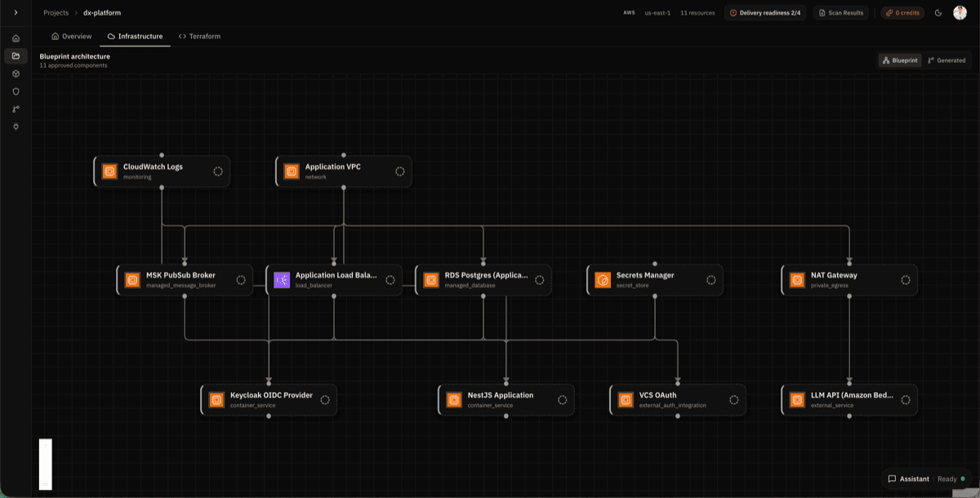Click the "private_egress" label text

point(830,286)
